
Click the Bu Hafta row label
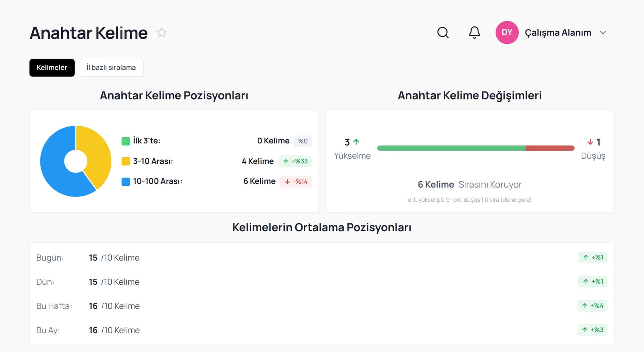pos(54,306)
